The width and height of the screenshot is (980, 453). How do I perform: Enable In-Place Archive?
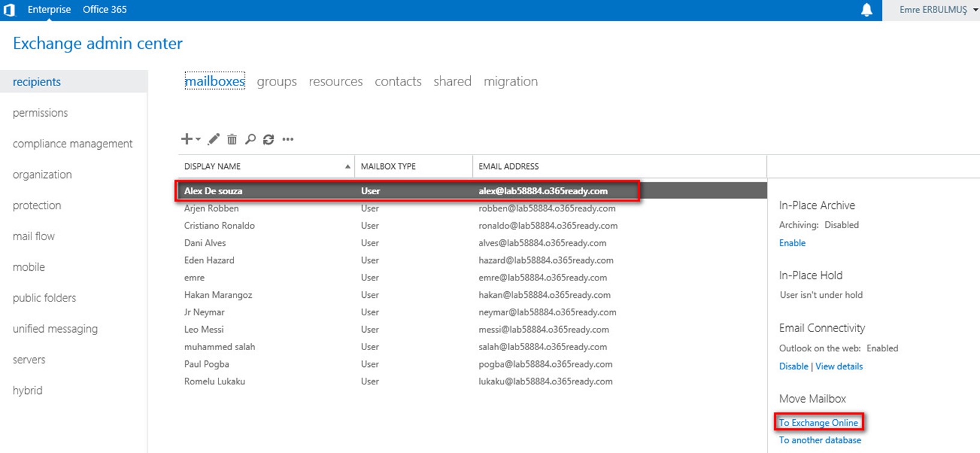[792, 243]
